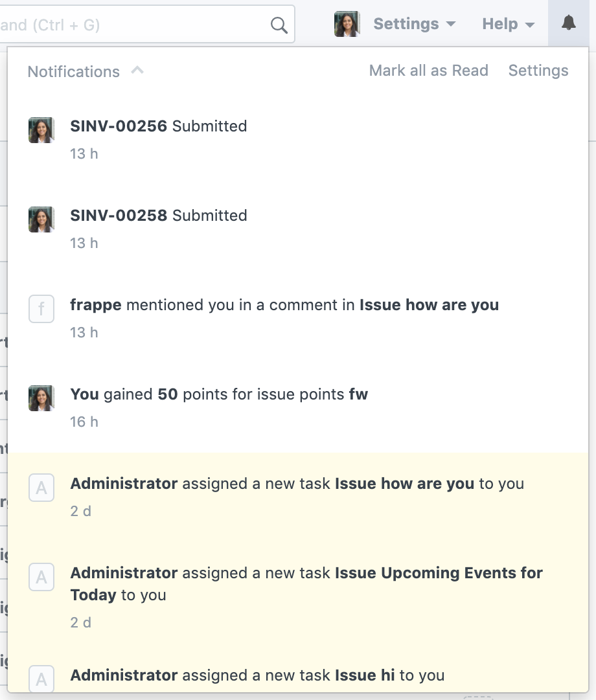Click the notification bell icon
The image size is (596, 700).
[x=568, y=23]
